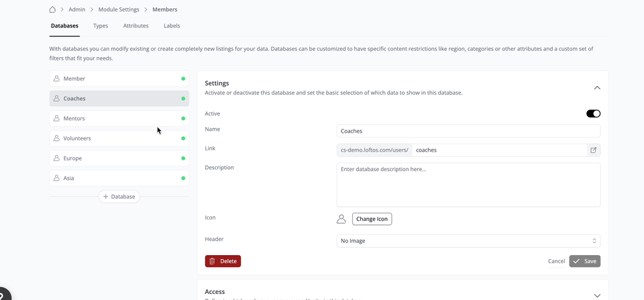Open the Header image dropdown
Screen dimensions: 644x300
[x=468, y=241]
